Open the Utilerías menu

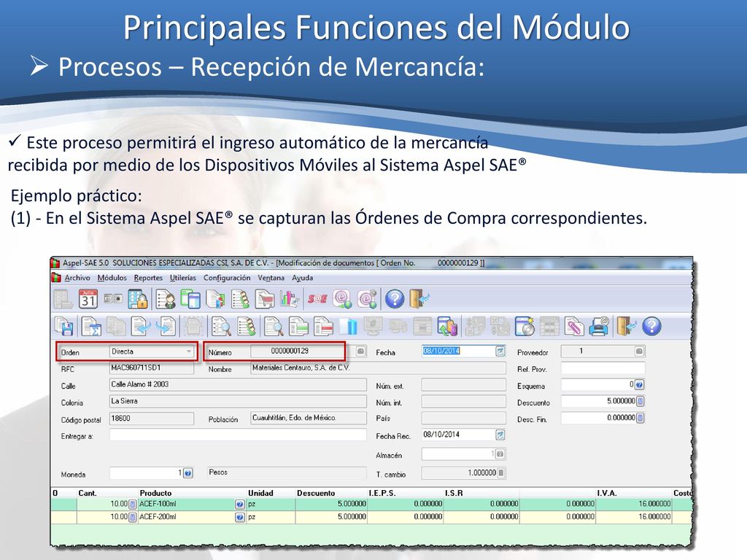pyautogui.click(x=183, y=278)
